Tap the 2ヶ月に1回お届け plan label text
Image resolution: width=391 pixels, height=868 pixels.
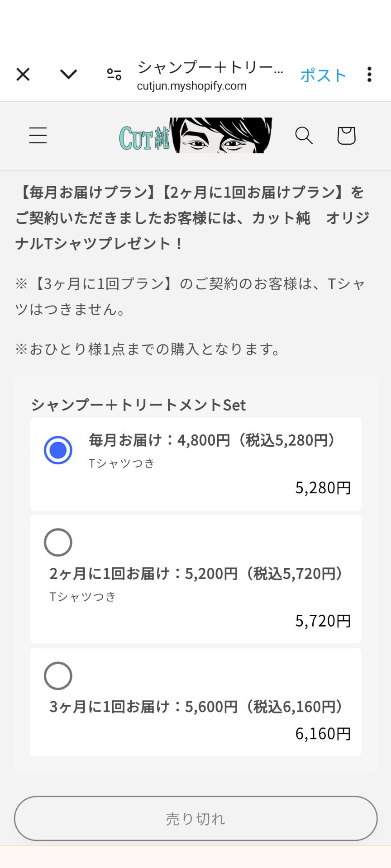197,574
